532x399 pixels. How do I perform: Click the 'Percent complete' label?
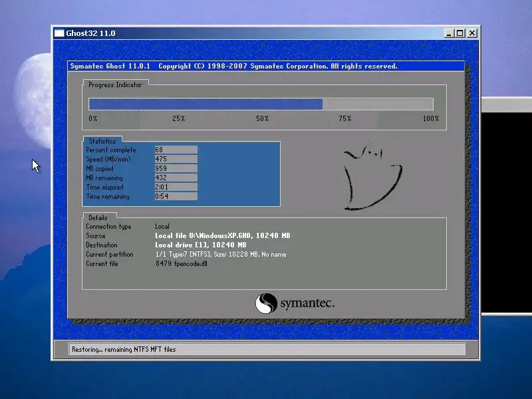coord(110,150)
